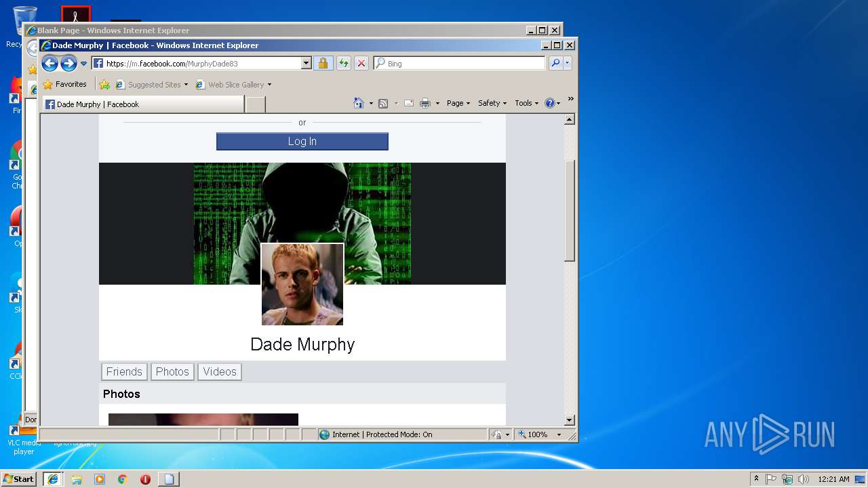Click the 100% zoom level button
Screen dimensions: 868x488
click(x=533, y=434)
